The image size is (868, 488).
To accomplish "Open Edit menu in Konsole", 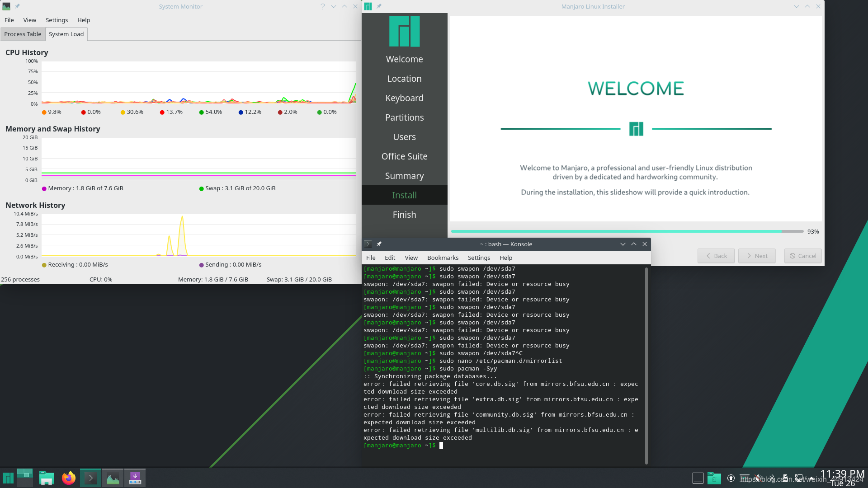I will 390,258.
